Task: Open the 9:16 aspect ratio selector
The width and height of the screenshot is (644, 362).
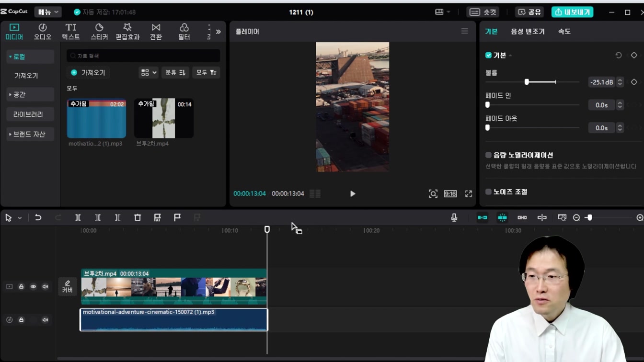Action: coord(450,194)
